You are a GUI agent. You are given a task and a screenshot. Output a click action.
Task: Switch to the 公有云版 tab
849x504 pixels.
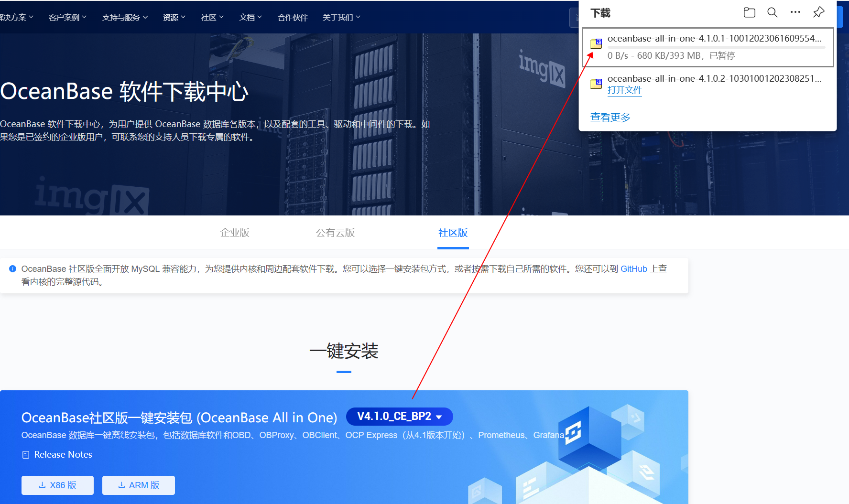click(335, 233)
